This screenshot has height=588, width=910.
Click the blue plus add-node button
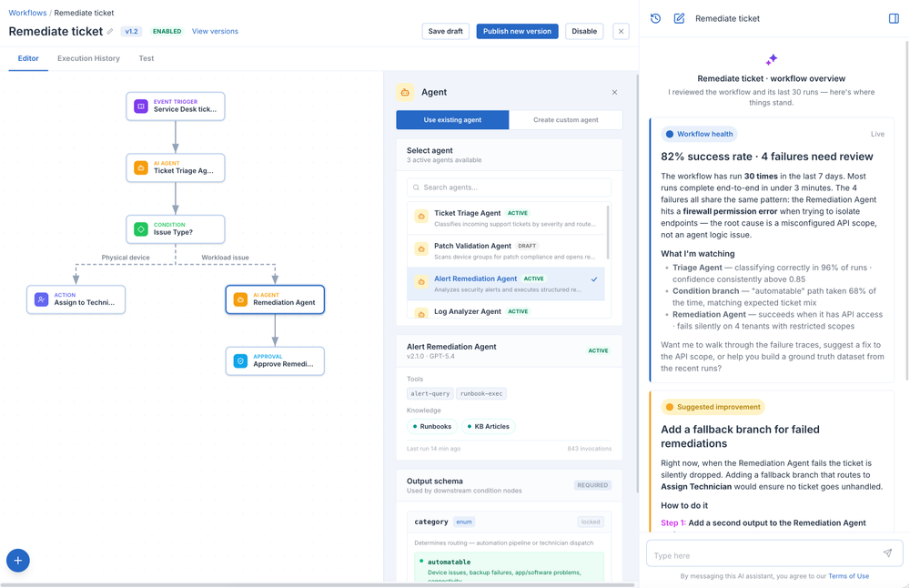coord(18,560)
